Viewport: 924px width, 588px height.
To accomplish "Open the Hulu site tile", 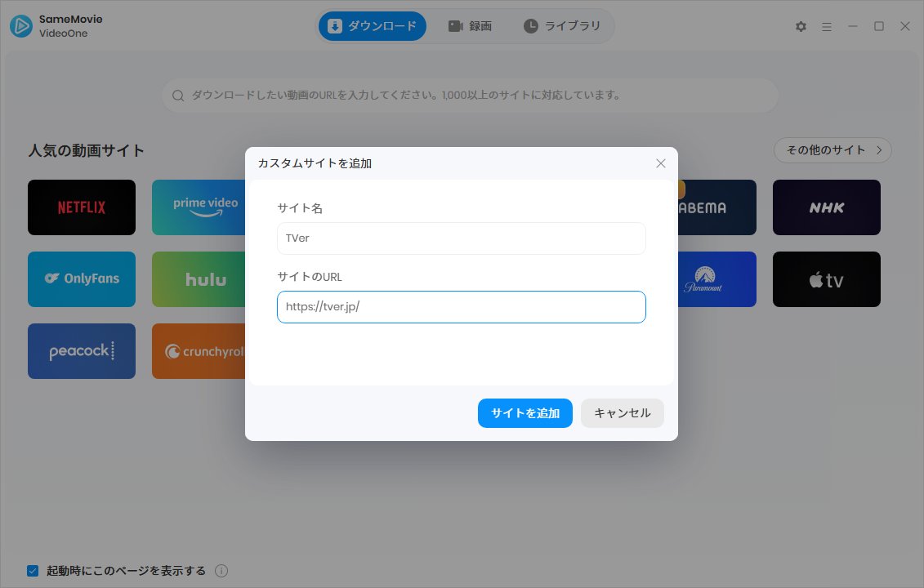I will click(x=199, y=279).
